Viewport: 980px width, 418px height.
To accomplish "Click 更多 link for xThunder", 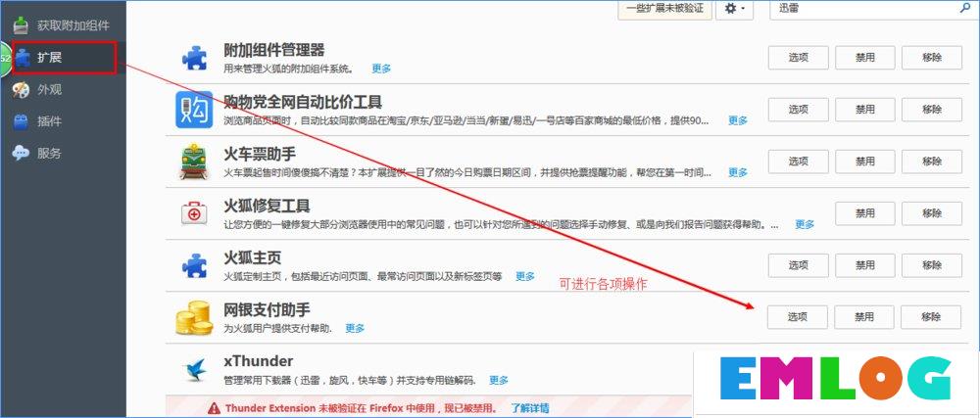I will point(499,379).
